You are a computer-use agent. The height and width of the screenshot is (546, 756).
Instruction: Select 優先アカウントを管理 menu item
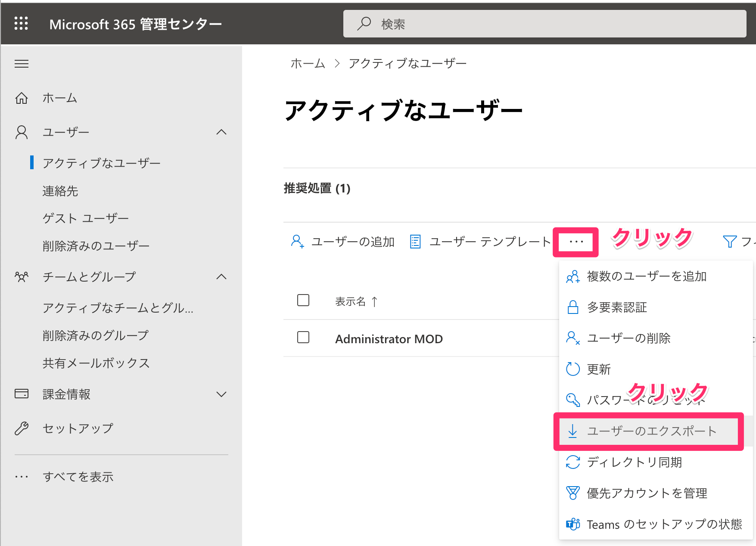(656, 493)
